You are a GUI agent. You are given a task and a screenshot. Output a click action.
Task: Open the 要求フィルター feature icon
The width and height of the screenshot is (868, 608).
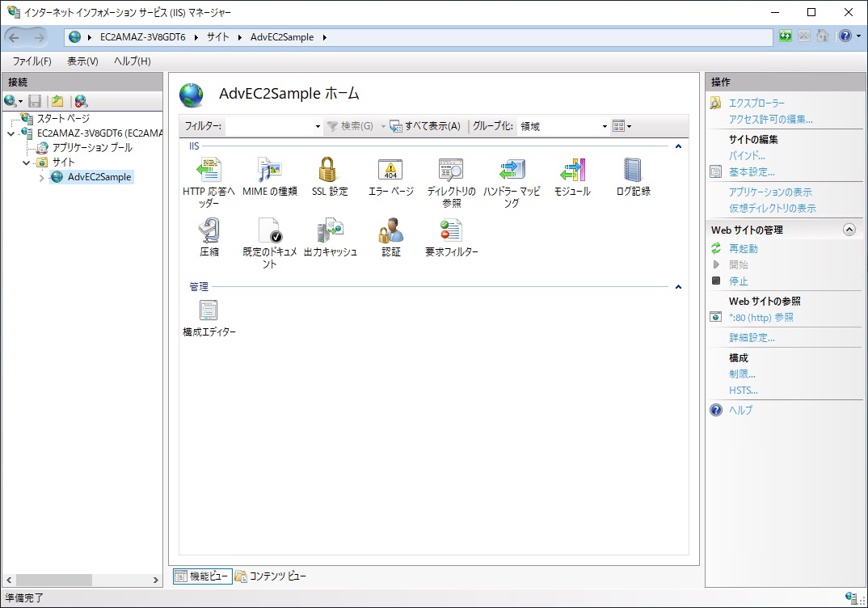pos(451,230)
